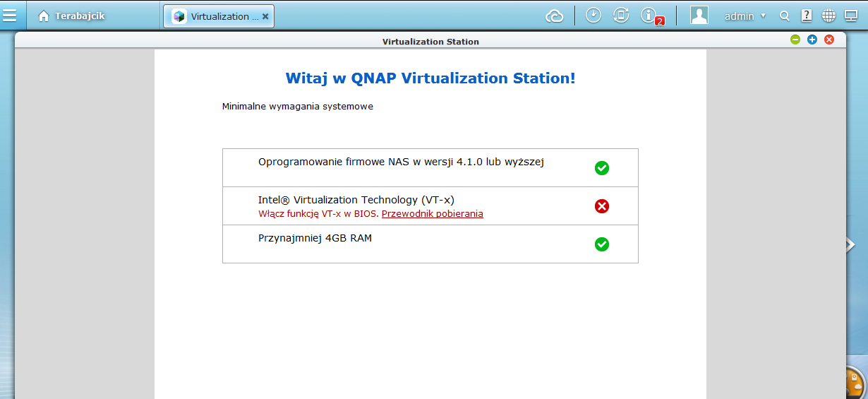Click the Virtualization Station window title
This screenshot has height=399, width=868.
point(430,42)
